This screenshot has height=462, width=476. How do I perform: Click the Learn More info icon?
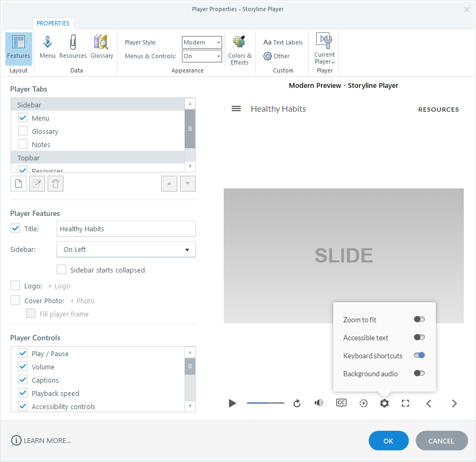[16, 440]
